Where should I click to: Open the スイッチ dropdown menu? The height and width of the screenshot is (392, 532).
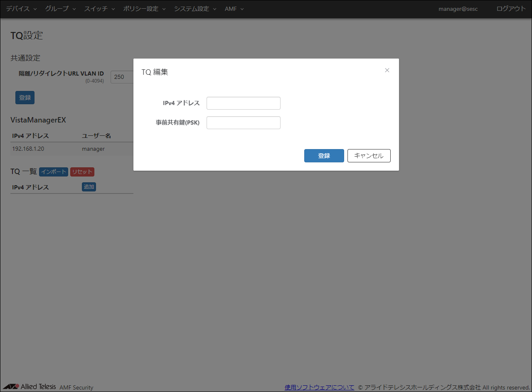99,9
